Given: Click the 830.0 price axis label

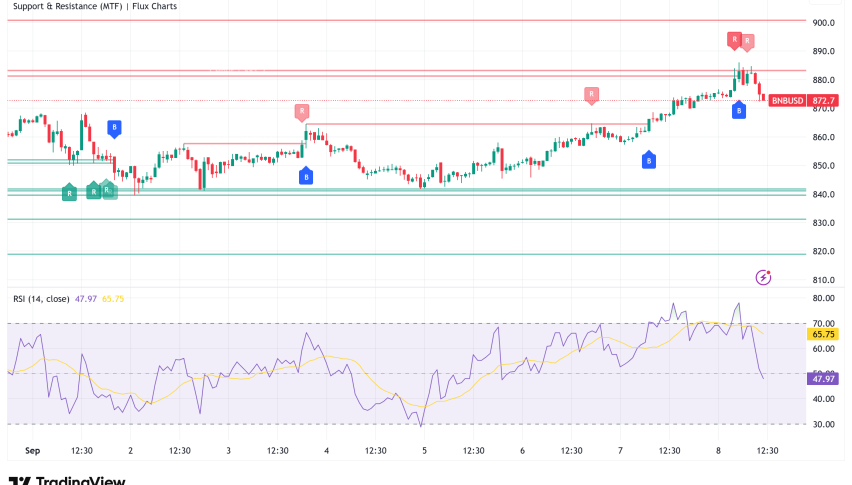Looking at the screenshot, I should pos(823,223).
